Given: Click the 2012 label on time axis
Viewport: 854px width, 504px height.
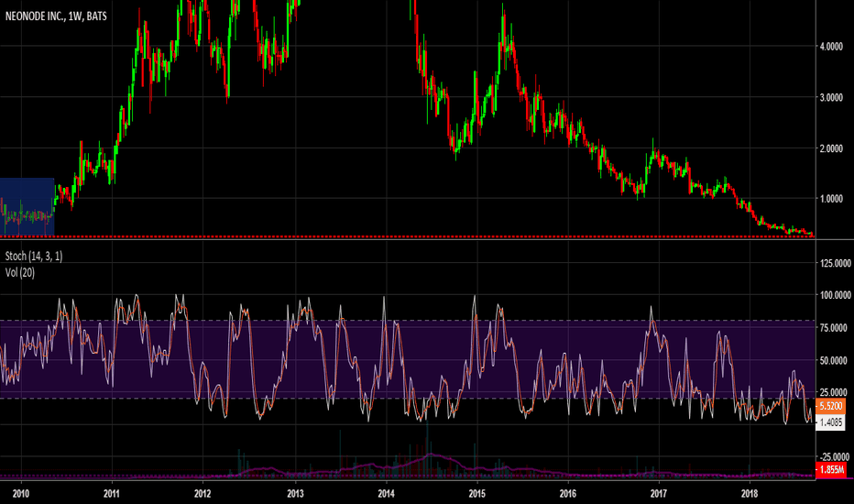Looking at the screenshot, I should coord(203,494).
